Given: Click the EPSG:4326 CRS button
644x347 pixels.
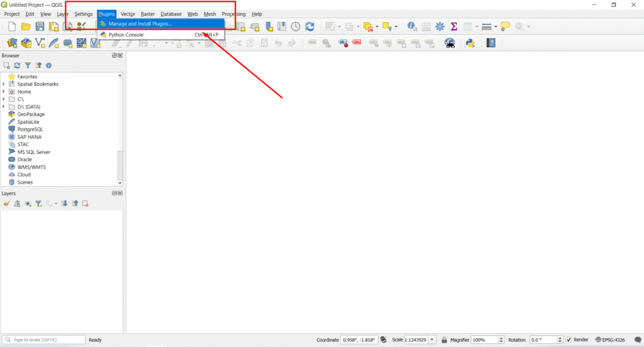Looking at the screenshot, I should 610,339.
